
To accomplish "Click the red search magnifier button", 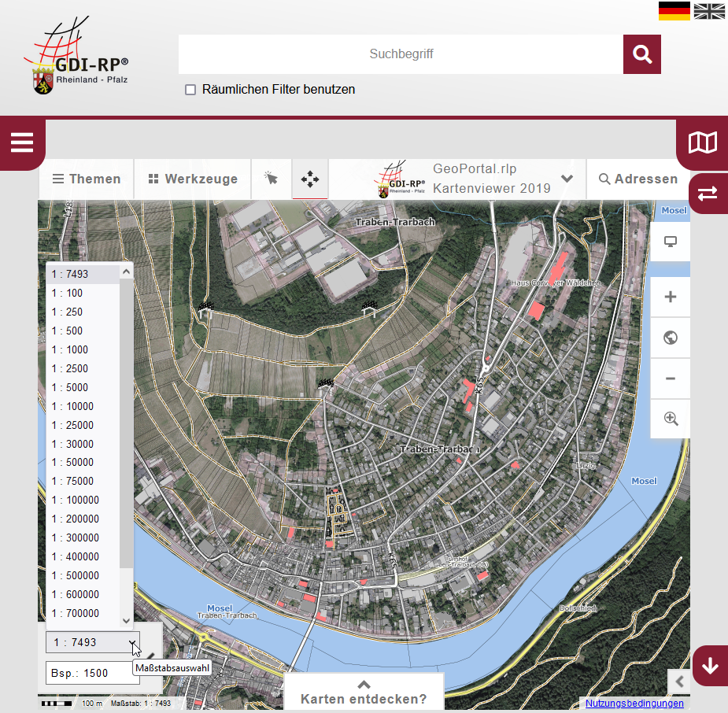I will [641, 54].
